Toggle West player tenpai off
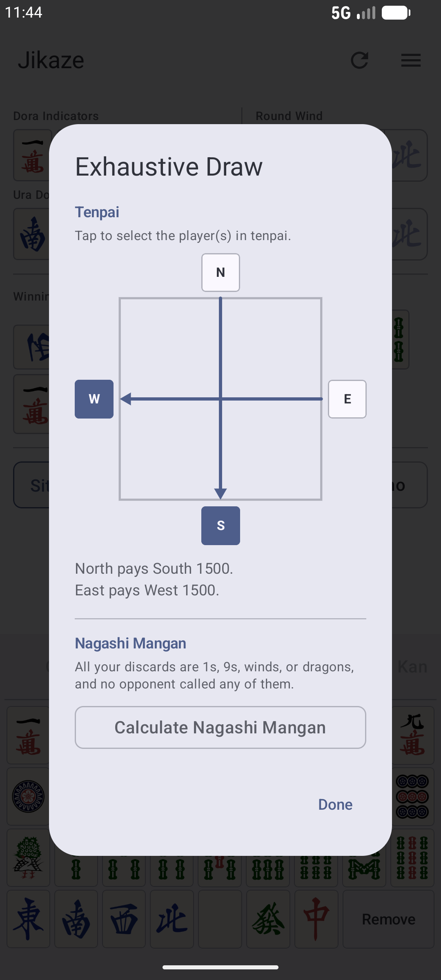The width and height of the screenshot is (441, 980). click(x=94, y=399)
